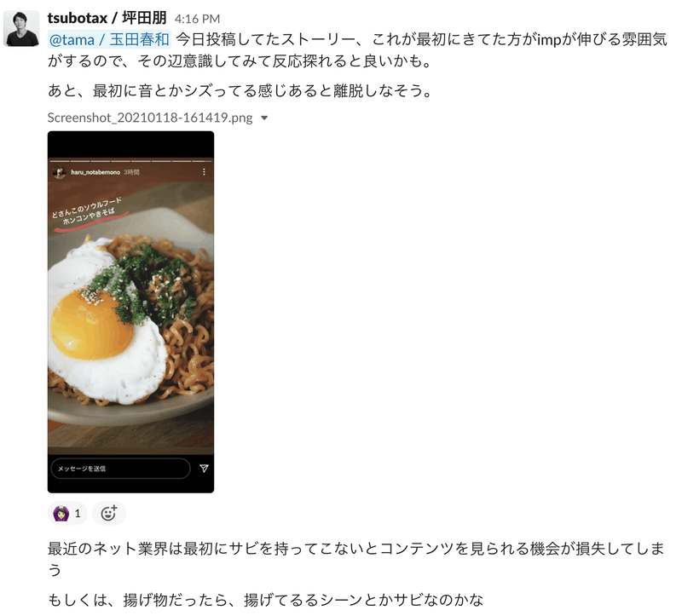Click the haru_notabemono story profile picture
Viewport: 682px width, 616px height.
[x=59, y=172]
